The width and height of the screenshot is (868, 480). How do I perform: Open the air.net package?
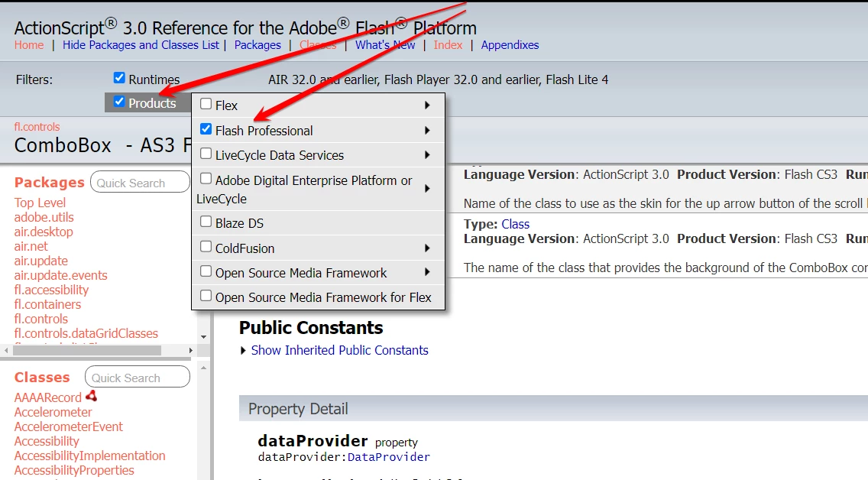coord(31,246)
